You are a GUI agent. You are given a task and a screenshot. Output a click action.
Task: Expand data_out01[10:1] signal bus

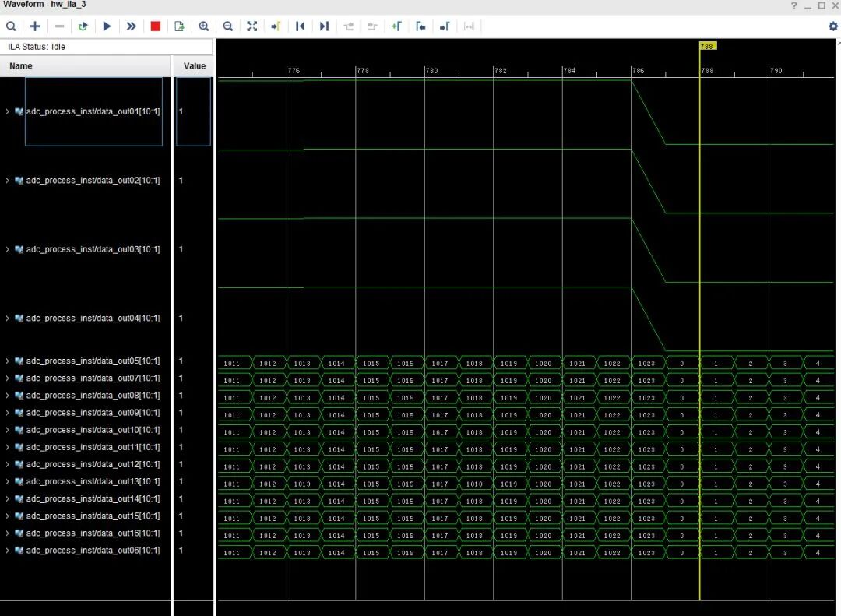click(8, 112)
